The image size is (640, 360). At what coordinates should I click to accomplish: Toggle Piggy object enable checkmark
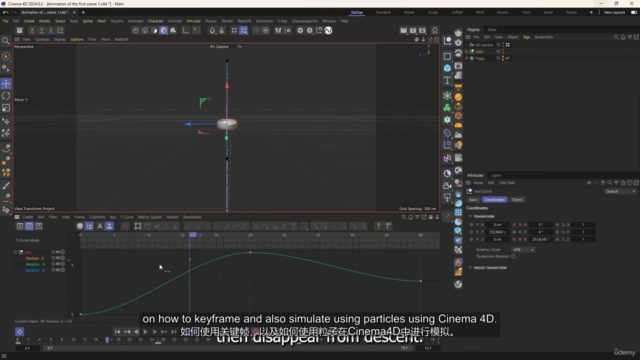point(507,58)
